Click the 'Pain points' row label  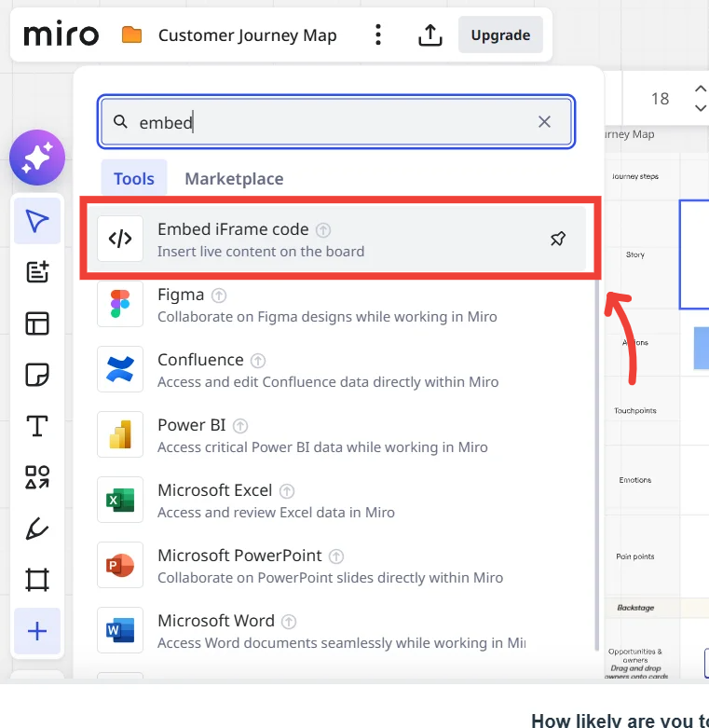click(x=635, y=556)
